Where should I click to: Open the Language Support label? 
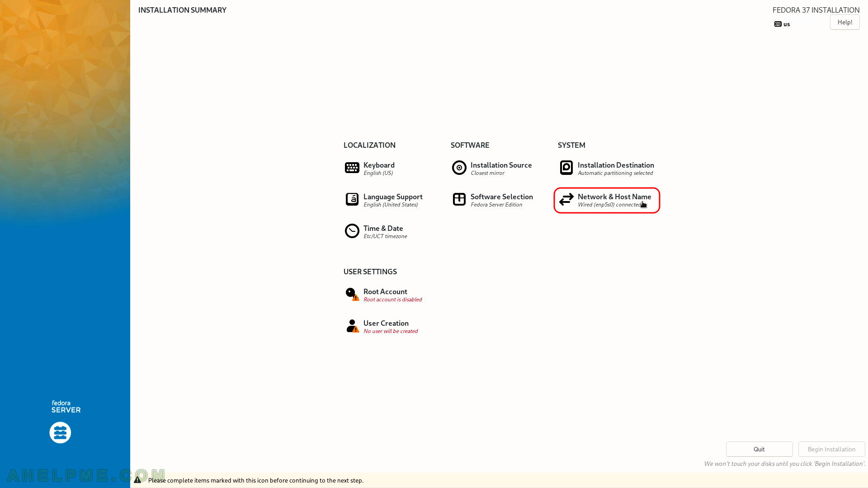(x=393, y=197)
